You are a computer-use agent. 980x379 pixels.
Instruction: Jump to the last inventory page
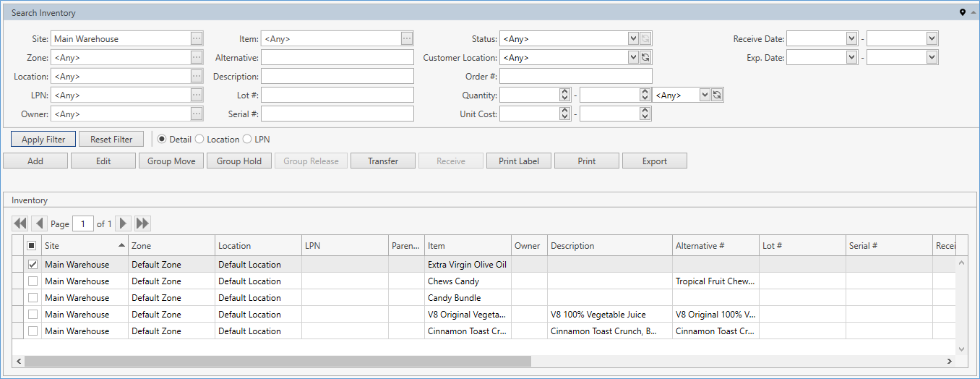(142, 224)
